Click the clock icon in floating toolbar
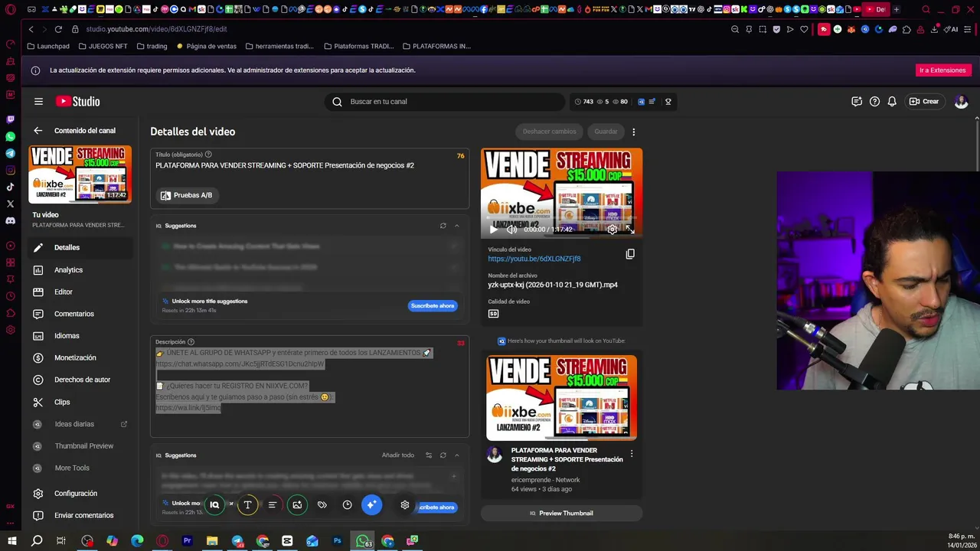Image resolution: width=980 pixels, height=551 pixels. 347,505
